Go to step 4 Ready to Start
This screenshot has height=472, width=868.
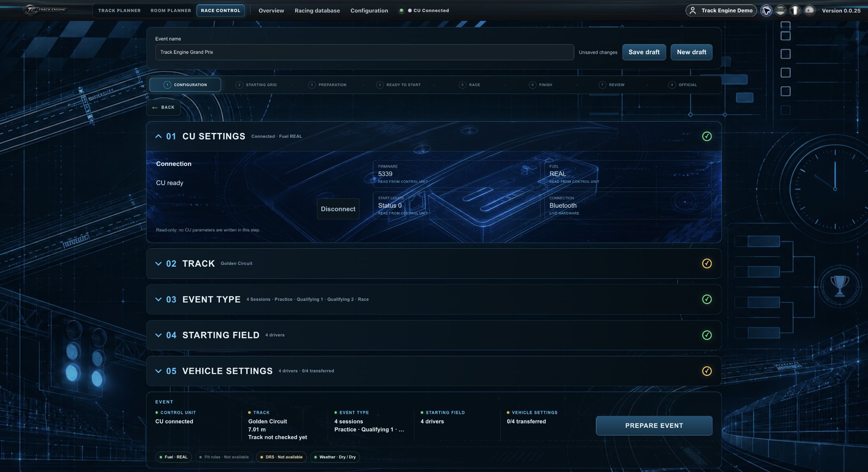click(398, 85)
